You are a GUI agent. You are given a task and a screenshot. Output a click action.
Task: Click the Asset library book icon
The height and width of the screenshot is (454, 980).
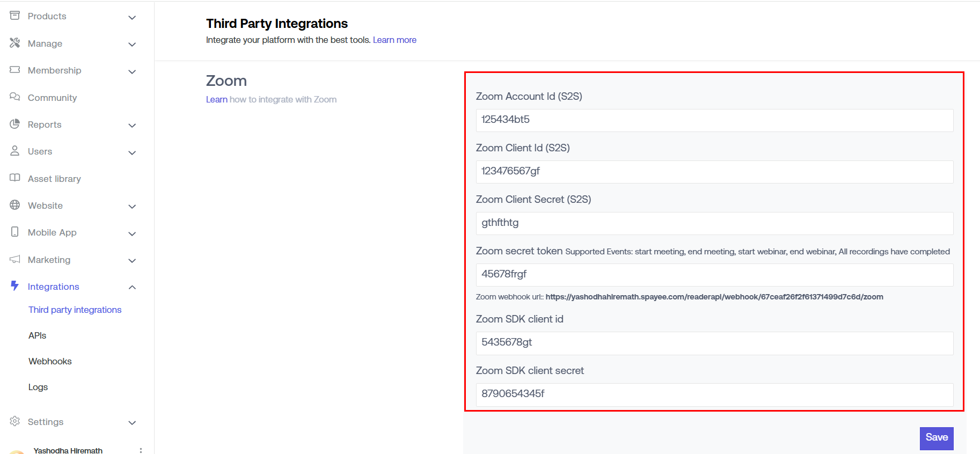tap(15, 178)
